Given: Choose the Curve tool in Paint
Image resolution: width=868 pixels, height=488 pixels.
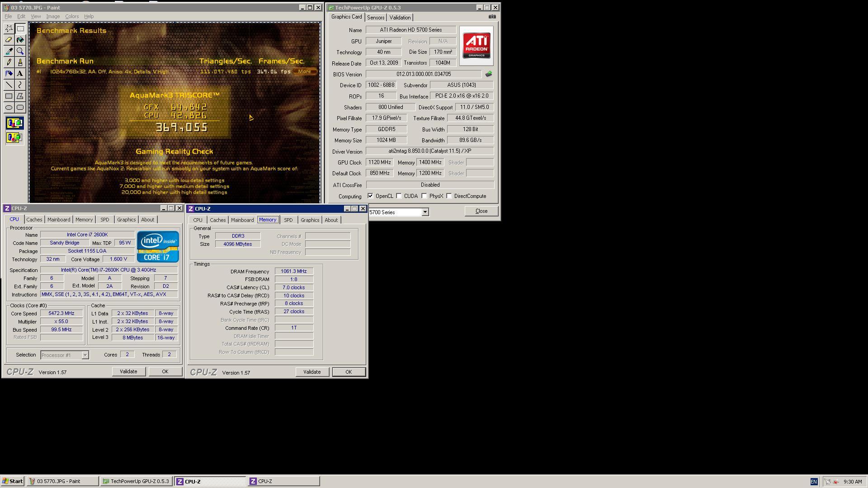Looking at the screenshot, I should pos(20,85).
